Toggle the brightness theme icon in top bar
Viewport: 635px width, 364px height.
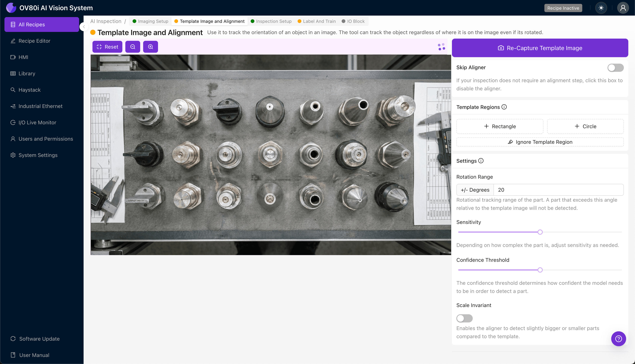[x=601, y=8]
